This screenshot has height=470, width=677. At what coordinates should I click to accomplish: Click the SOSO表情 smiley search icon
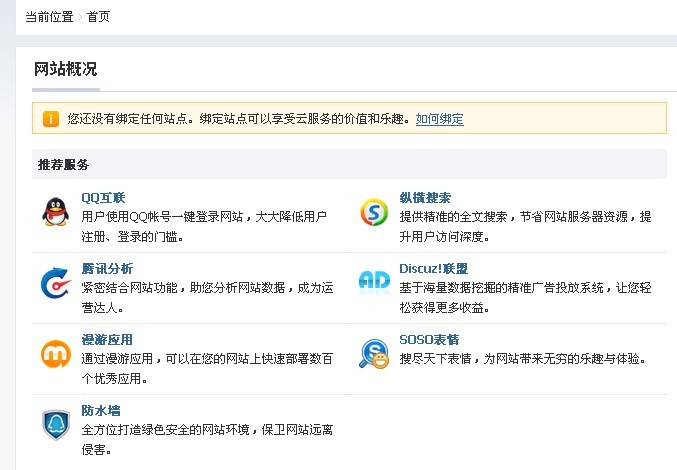[374, 354]
